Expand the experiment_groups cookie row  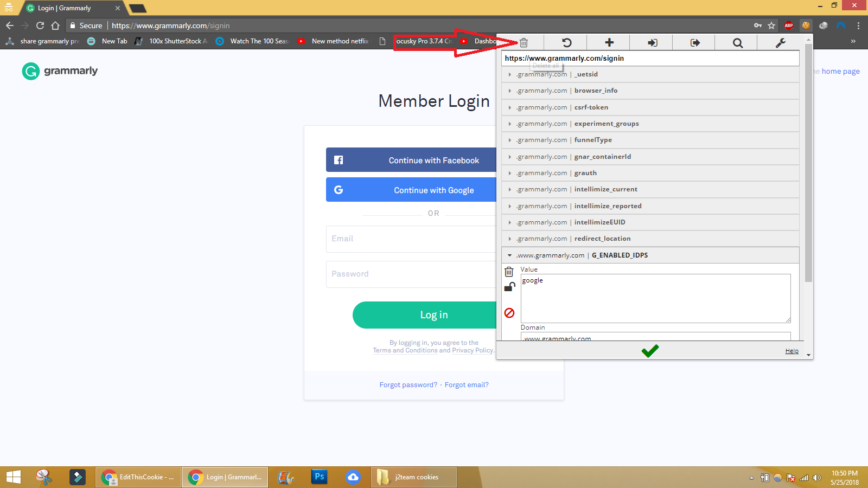(x=650, y=124)
